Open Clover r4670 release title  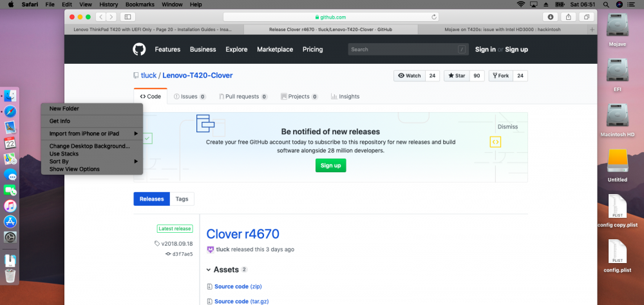pos(243,234)
